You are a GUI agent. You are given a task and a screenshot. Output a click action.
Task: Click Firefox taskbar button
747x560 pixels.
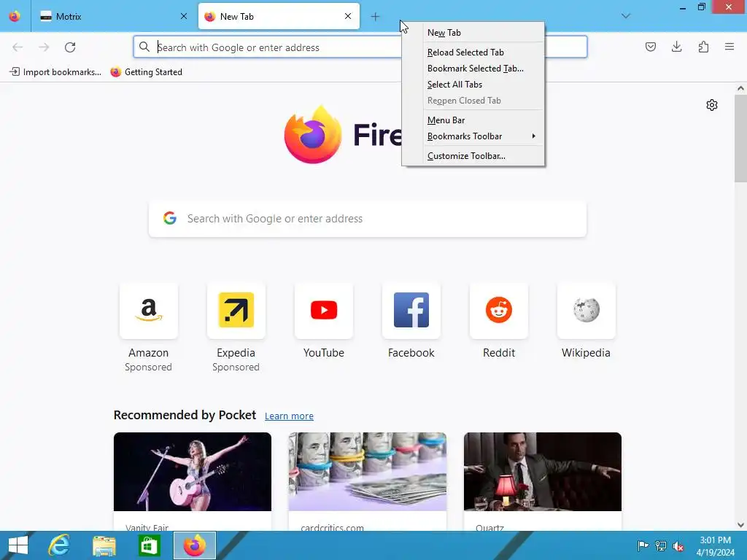tap(194, 545)
